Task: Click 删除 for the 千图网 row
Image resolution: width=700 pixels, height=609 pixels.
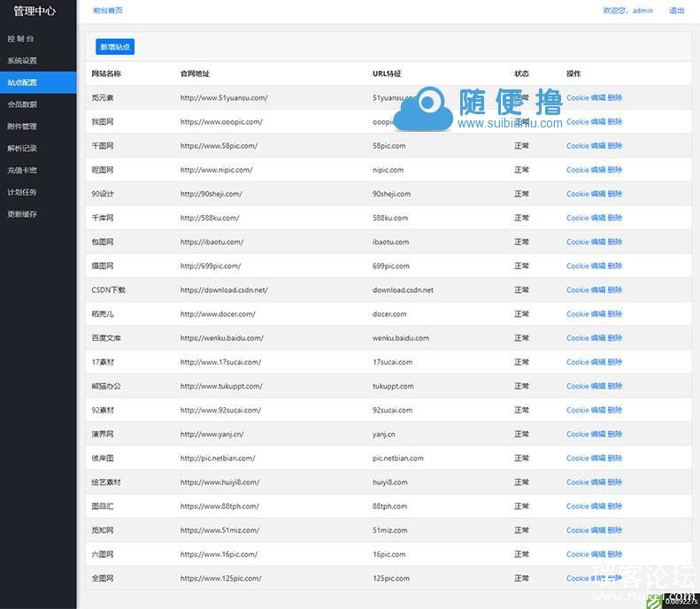Action: [x=615, y=145]
